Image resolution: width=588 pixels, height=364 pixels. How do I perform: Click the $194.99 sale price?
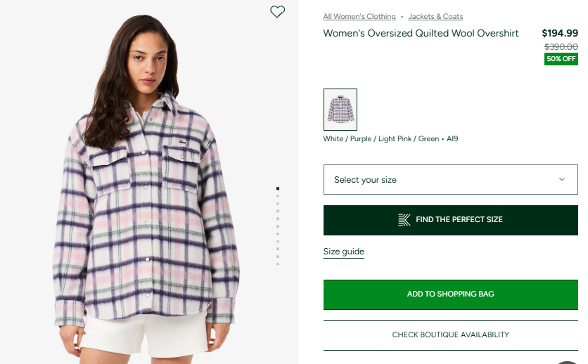pos(559,33)
